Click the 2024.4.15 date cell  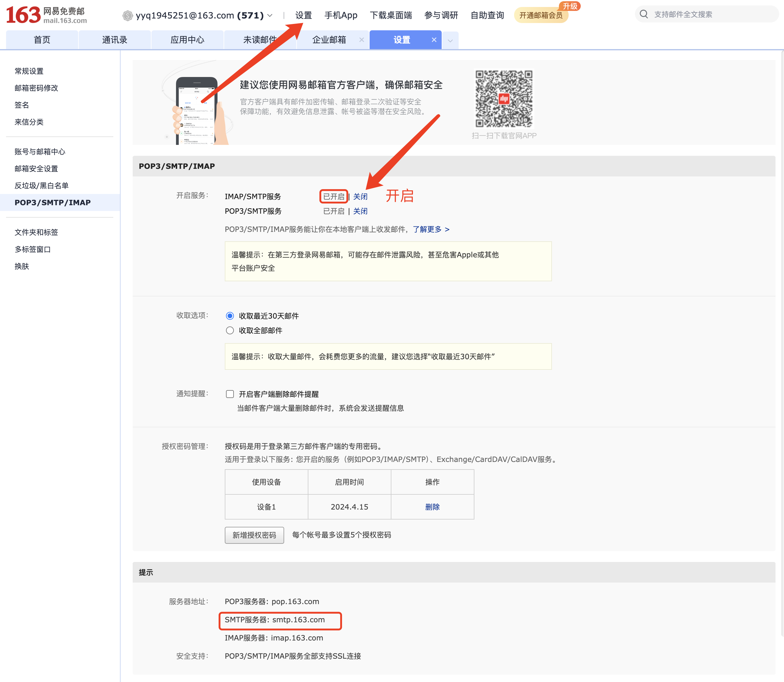[349, 507]
